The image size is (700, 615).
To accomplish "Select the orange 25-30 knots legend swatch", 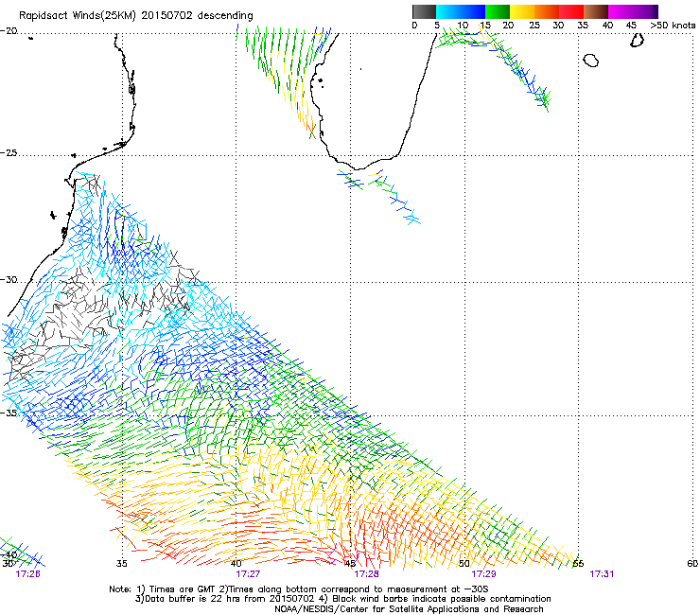I will tap(547, 11).
